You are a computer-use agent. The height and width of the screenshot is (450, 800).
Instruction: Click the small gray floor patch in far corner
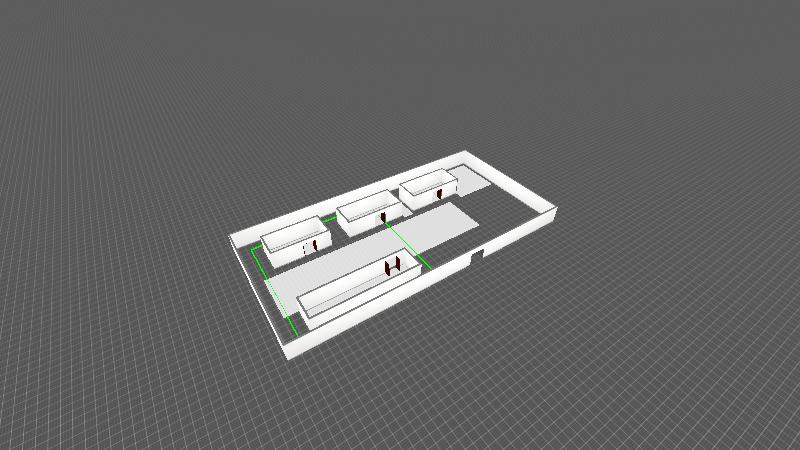[x=468, y=180]
